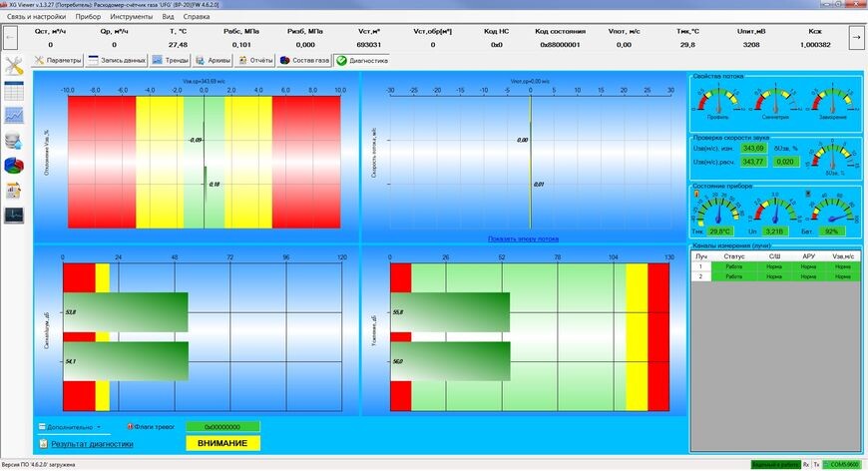Click the measured sound speed value 343,69
Viewport: 868px width, 471px height.
pos(753,149)
